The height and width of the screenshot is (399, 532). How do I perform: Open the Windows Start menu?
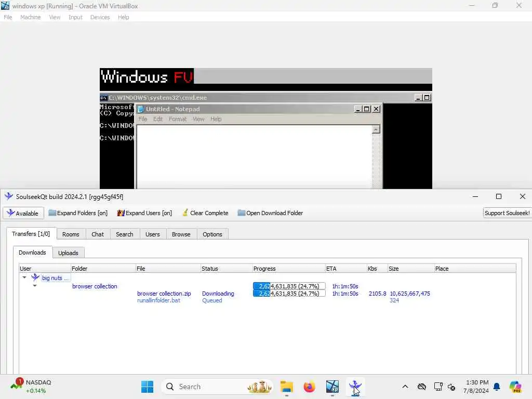tap(147, 387)
